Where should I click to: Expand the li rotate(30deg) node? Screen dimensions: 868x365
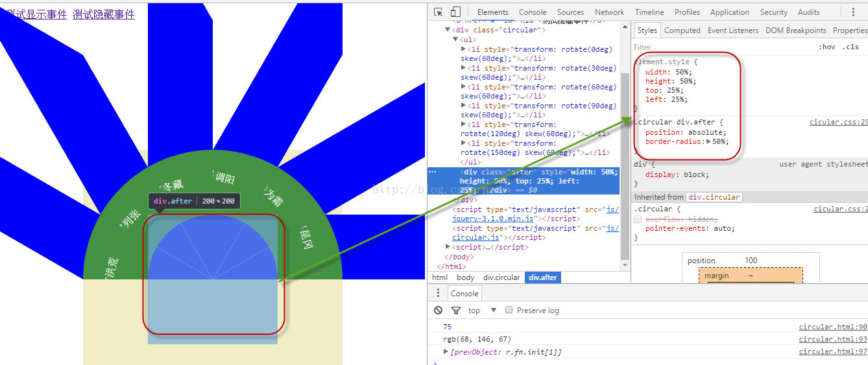[x=463, y=68]
